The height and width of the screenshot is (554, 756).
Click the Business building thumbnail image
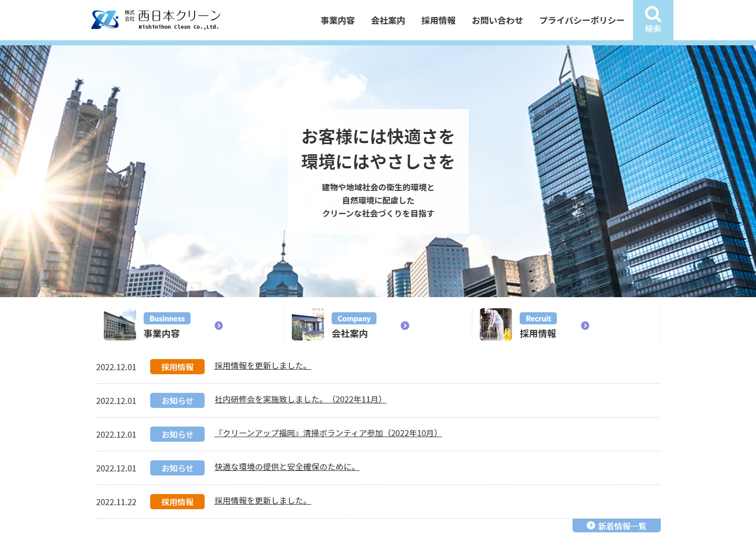coord(120,324)
